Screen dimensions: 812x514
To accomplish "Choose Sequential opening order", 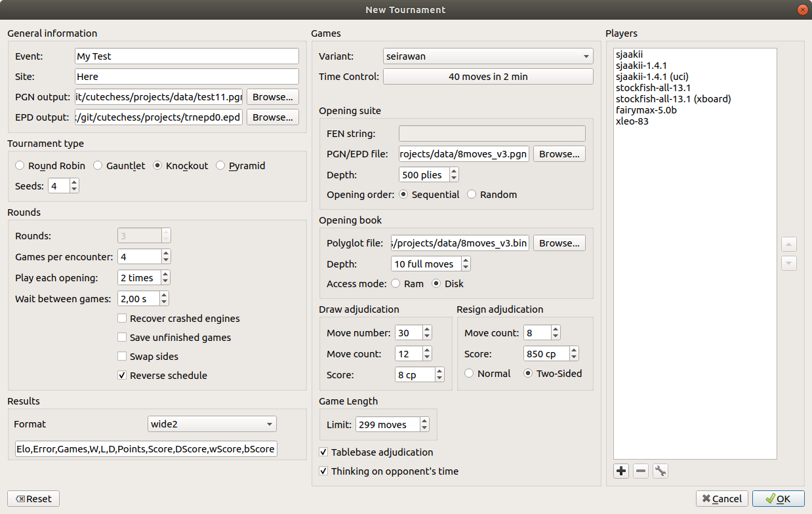I will 429,195.
